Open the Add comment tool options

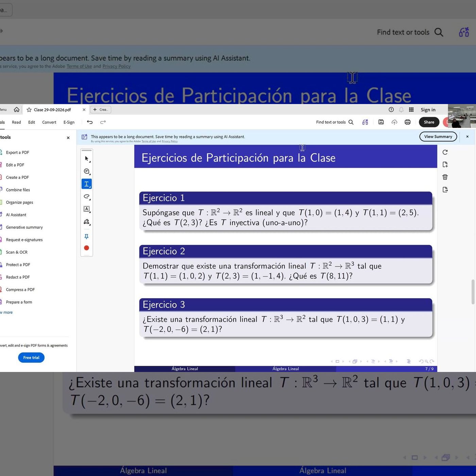point(87,171)
